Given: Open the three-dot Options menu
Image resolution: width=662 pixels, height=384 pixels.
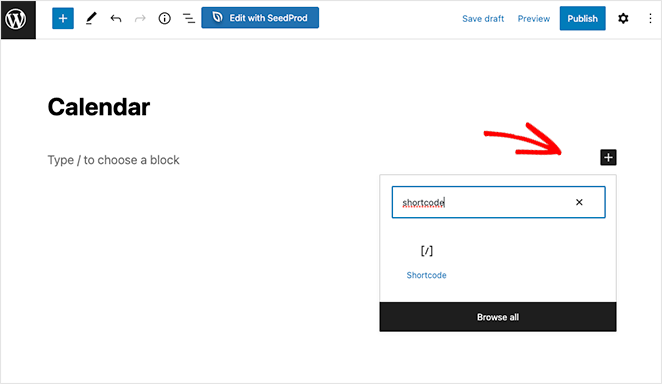Looking at the screenshot, I should coord(650,19).
